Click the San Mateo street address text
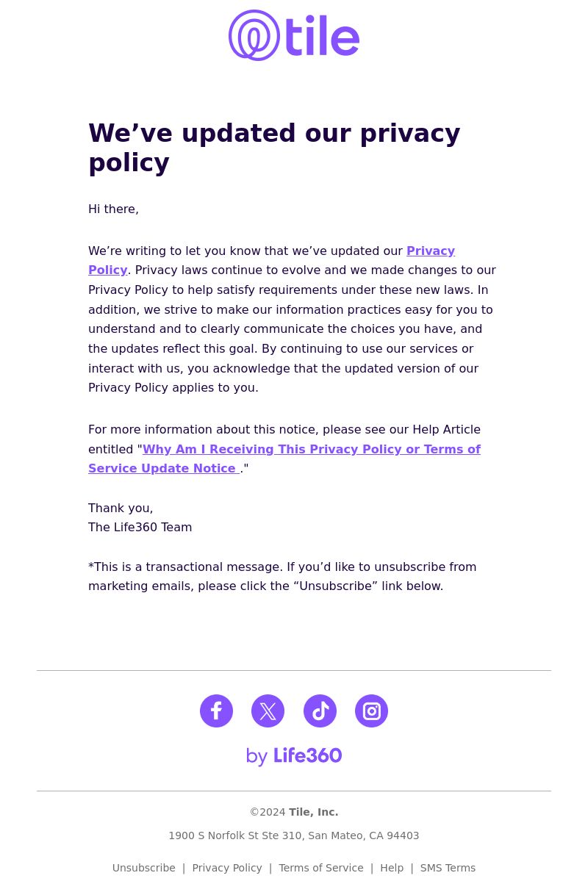Screen dimensions: 588x895 point(294,835)
